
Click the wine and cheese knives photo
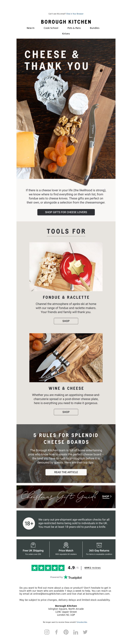(66, 357)
